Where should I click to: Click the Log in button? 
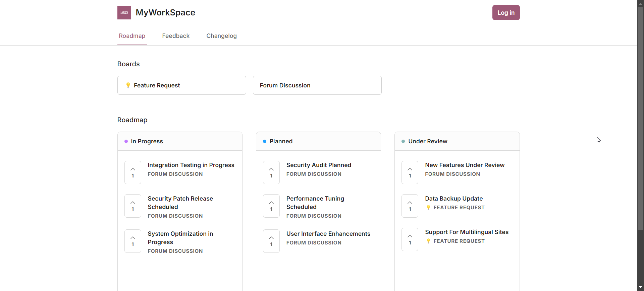[506, 13]
